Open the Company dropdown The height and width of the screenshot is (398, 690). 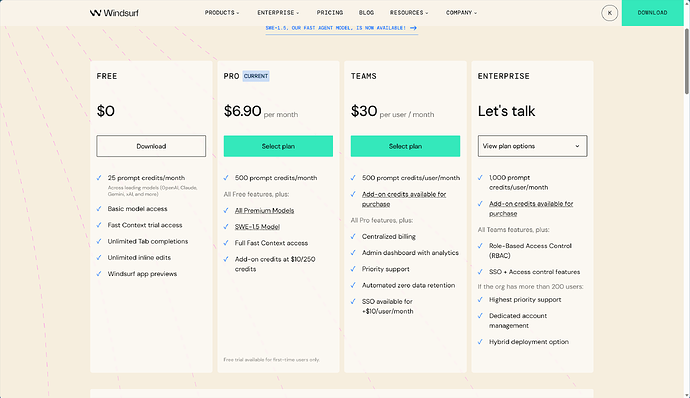[x=461, y=13]
